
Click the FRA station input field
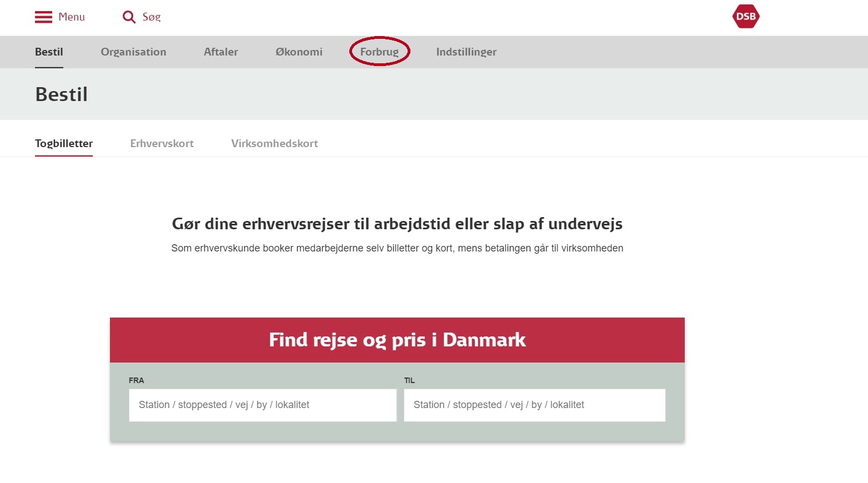click(x=262, y=405)
